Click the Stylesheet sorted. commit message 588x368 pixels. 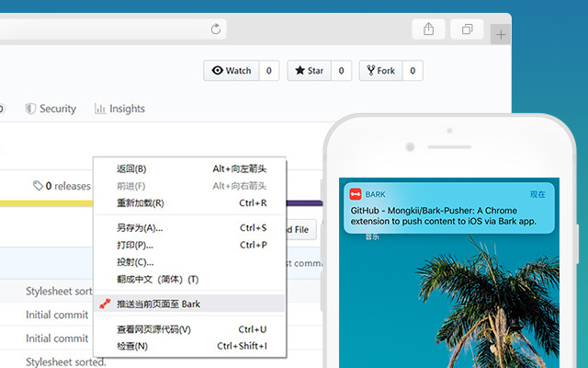(x=66, y=362)
